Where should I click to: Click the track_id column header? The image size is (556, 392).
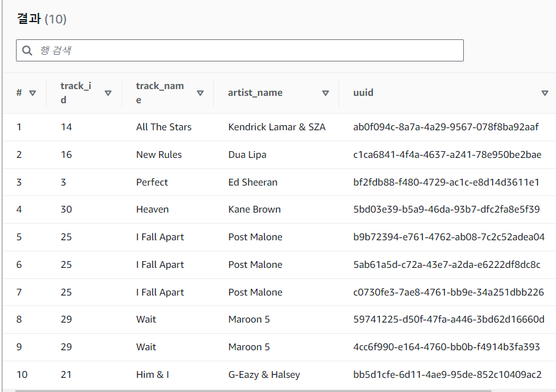pos(76,93)
